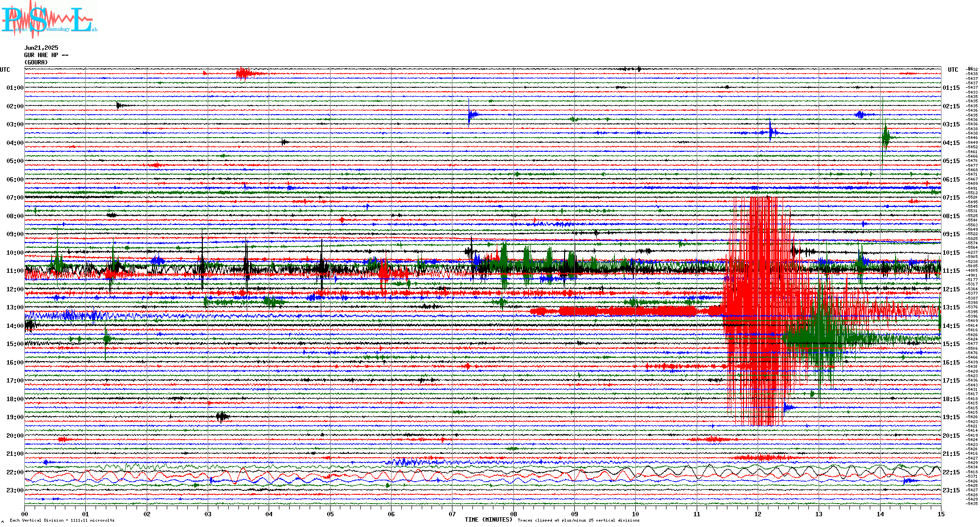The height and width of the screenshot is (527, 980).
Task: Click the 17:15 time label
Action: point(951,381)
